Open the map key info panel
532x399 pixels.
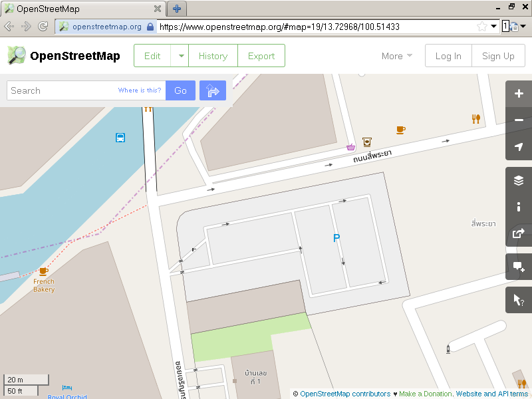point(519,207)
